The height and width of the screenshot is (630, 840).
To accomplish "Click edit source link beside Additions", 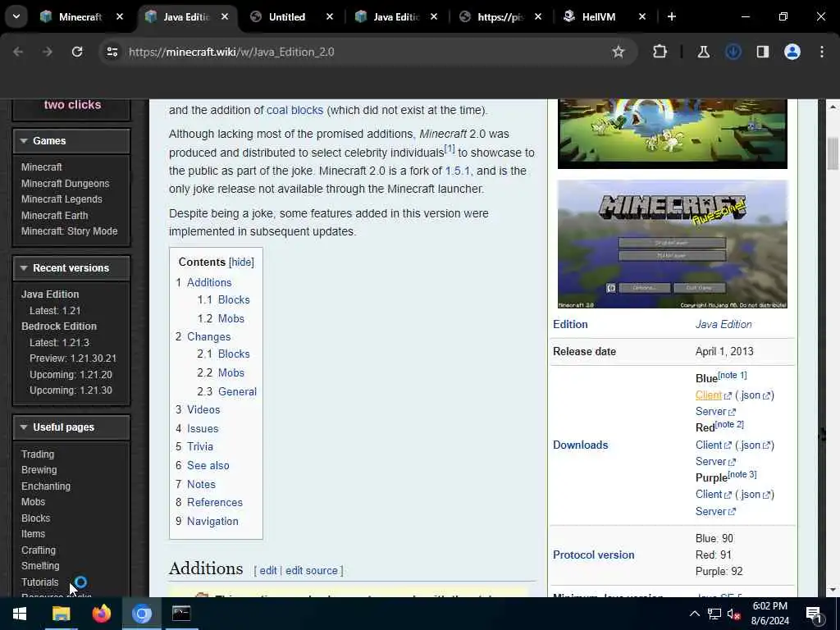I will click(x=311, y=571).
